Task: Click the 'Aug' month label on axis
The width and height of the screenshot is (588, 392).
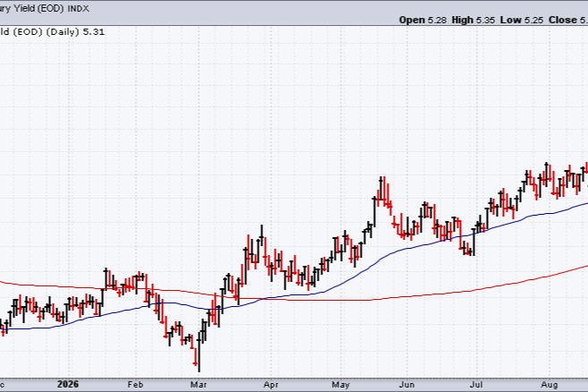Action: click(550, 385)
